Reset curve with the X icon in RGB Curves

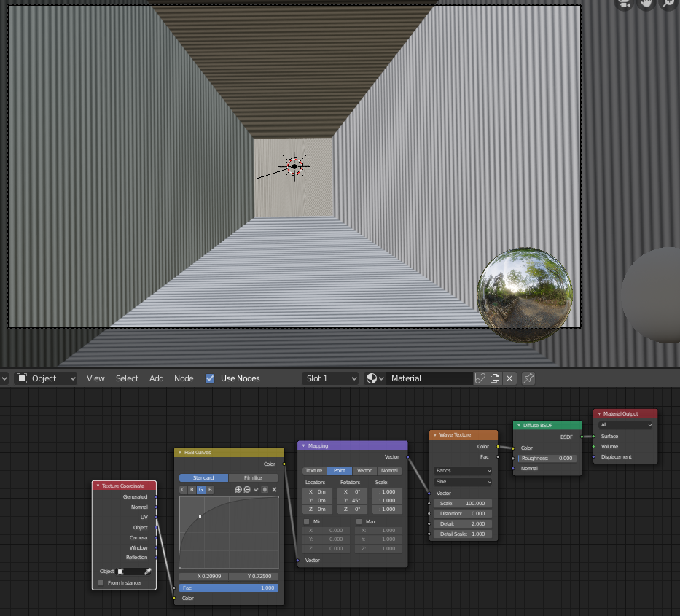274,489
